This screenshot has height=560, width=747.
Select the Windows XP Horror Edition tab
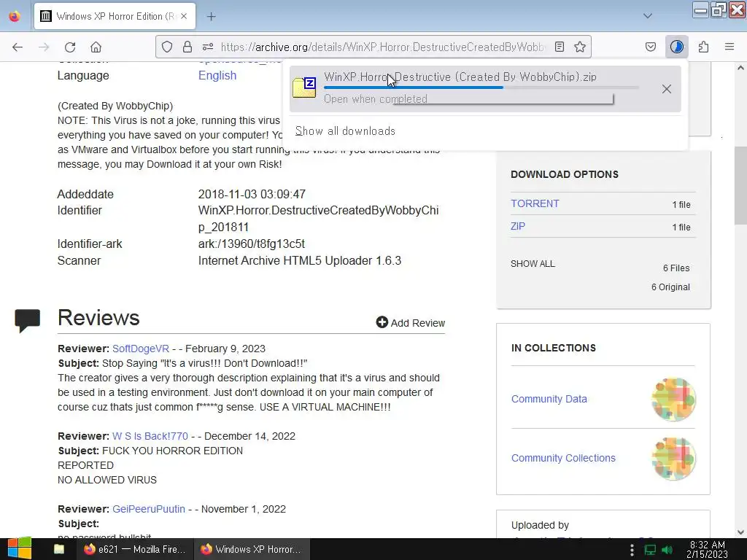coord(115,16)
